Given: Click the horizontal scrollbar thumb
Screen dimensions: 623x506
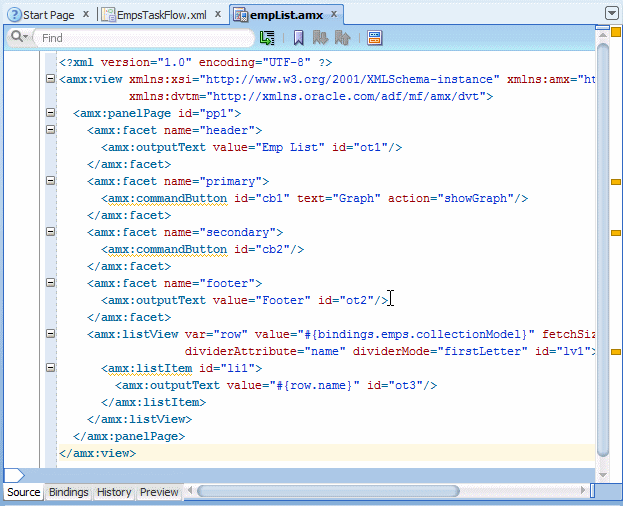Looking at the screenshot, I should pyautogui.click(x=328, y=491).
